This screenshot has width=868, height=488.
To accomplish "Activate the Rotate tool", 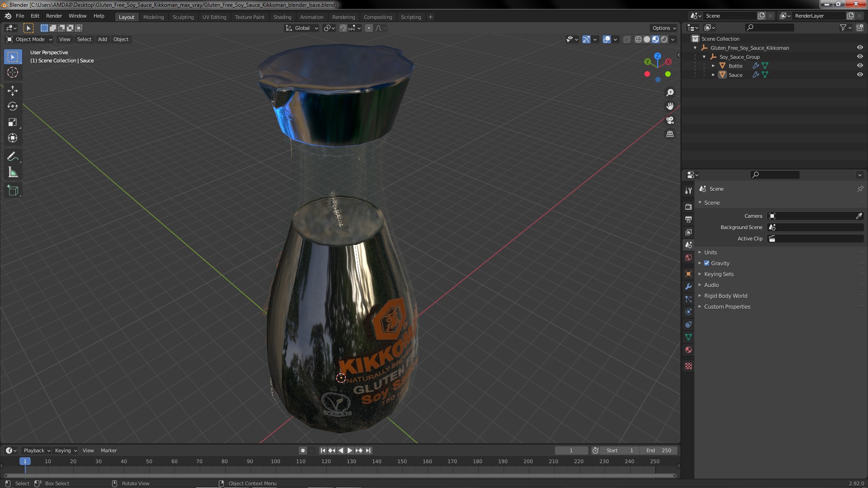I will [x=13, y=106].
